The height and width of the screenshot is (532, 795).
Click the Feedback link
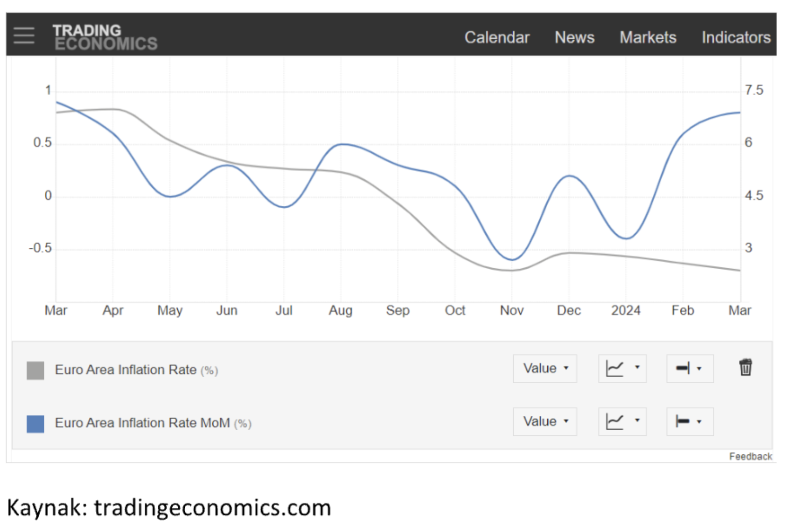pyautogui.click(x=750, y=456)
